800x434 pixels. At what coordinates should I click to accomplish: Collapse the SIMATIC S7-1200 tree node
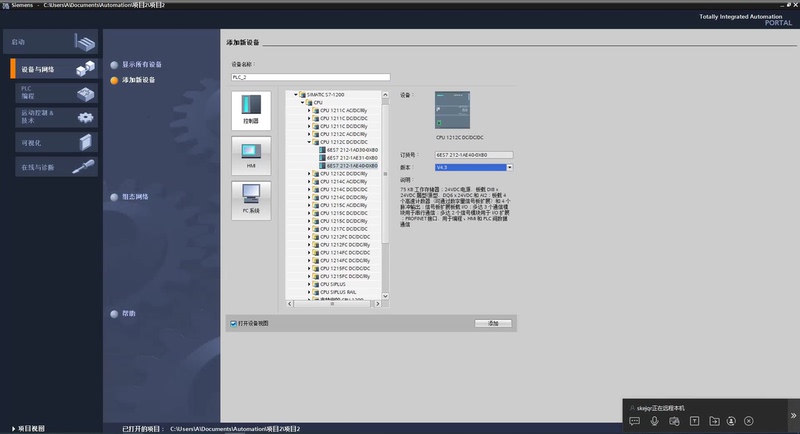(295, 94)
